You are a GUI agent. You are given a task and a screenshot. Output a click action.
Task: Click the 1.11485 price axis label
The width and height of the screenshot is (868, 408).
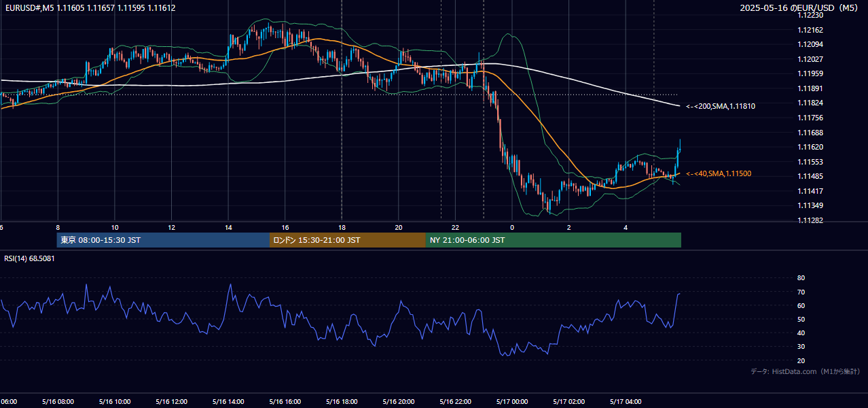point(810,176)
